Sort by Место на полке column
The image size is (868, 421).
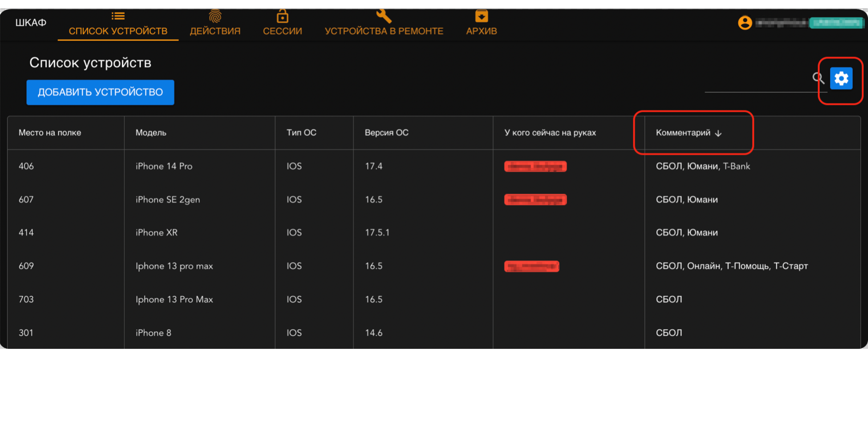coord(50,133)
